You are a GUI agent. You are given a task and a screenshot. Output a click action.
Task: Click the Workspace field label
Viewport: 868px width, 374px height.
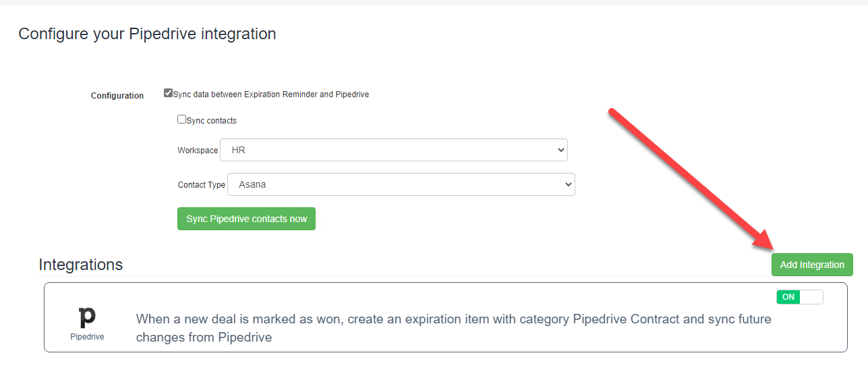pos(198,151)
